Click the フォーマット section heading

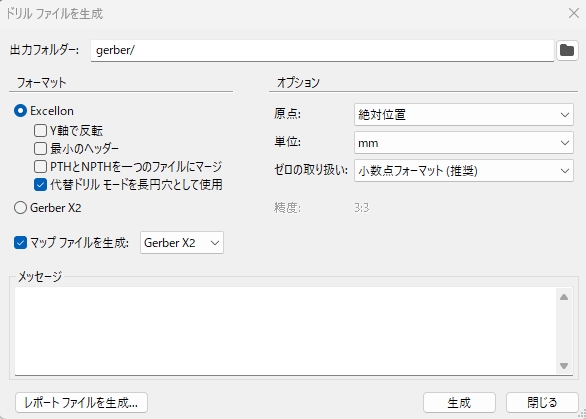[x=41, y=83]
